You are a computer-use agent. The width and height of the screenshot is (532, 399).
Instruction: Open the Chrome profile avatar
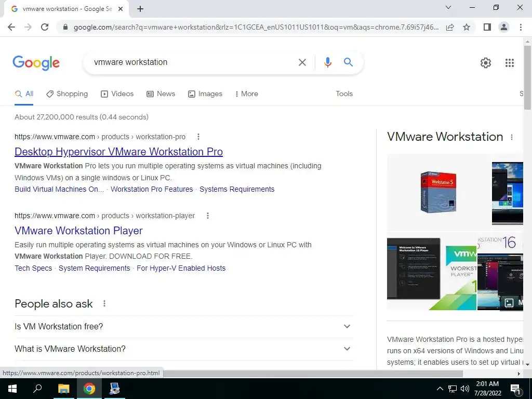pyautogui.click(x=504, y=27)
